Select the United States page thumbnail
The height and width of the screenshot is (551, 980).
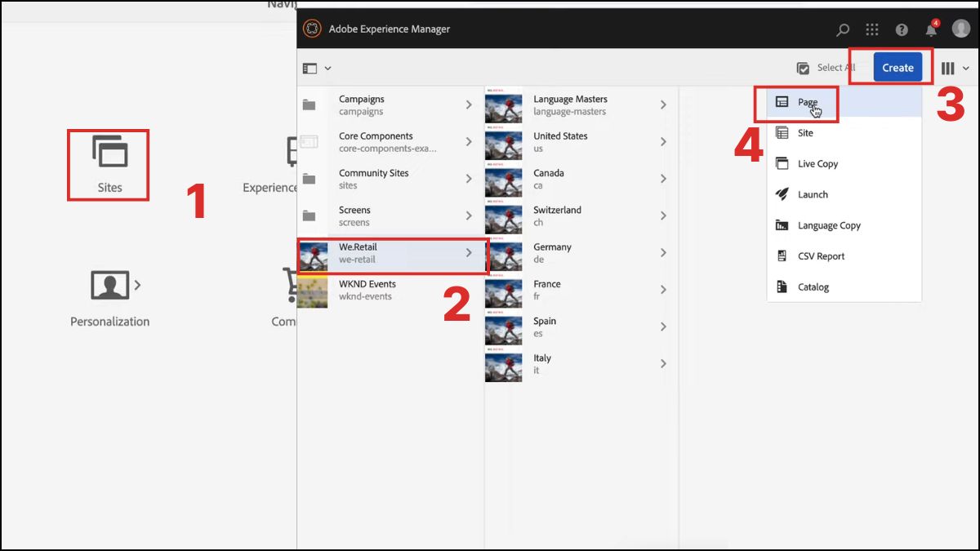click(x=503, y=142)
